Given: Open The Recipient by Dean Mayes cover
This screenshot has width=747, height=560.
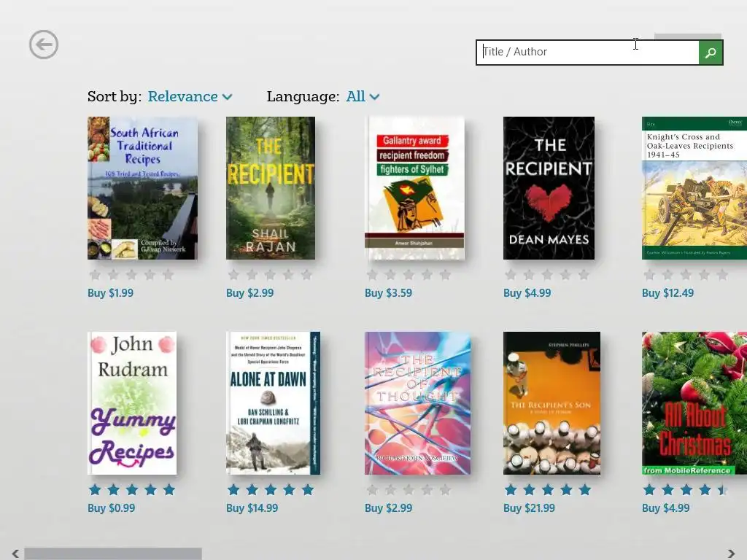Looking at the screenshot, I should click(x=549, y=188).
